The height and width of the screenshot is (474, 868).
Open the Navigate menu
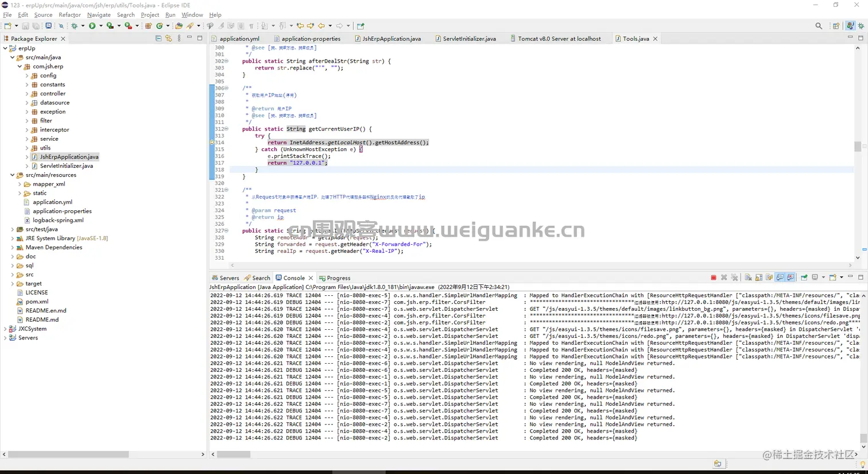99,14
